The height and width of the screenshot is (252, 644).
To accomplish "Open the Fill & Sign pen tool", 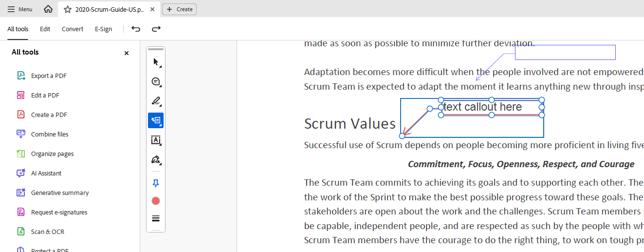I will (x=156, y=160).
